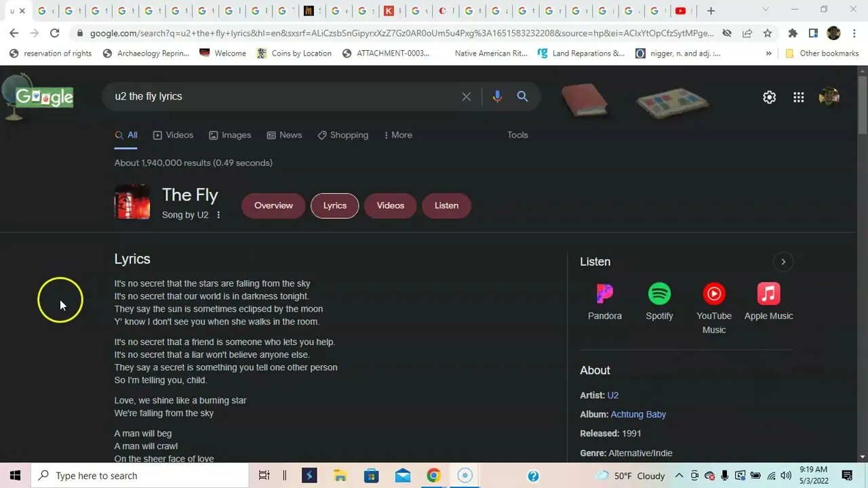Open the Coins by Location bookmark
Viewport: 868px width, 488px height.
pyautogui.click(x=294, y=54)
